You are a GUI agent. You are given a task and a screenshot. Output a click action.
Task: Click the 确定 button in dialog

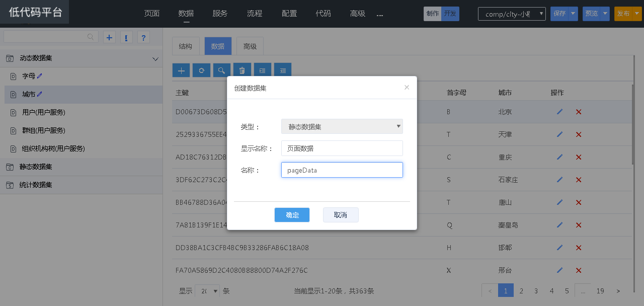292,215
